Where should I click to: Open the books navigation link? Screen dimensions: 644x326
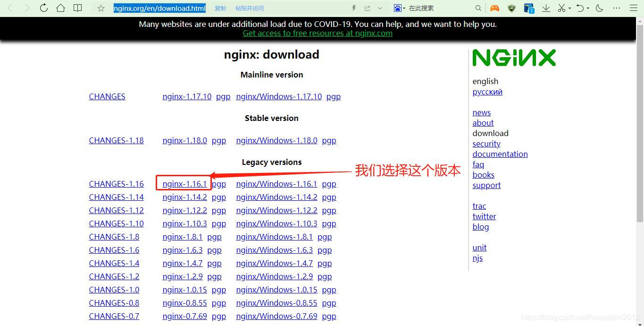click(483, 175)
